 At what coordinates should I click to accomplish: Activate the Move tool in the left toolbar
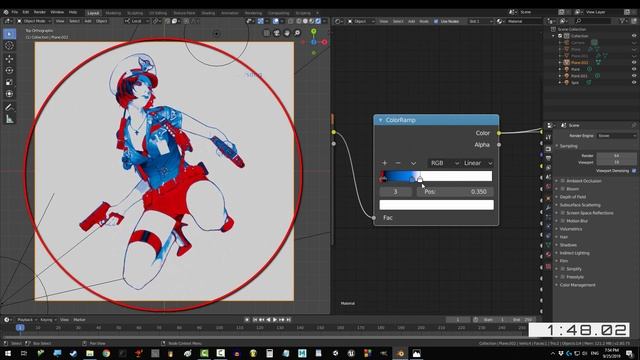(9, 59)
